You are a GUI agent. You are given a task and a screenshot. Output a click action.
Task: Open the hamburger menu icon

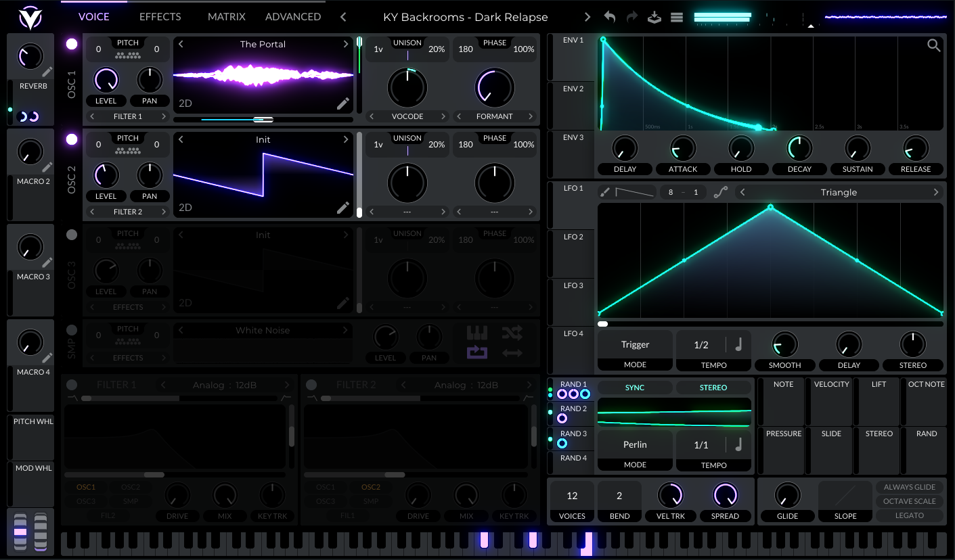tap(677, 17)
